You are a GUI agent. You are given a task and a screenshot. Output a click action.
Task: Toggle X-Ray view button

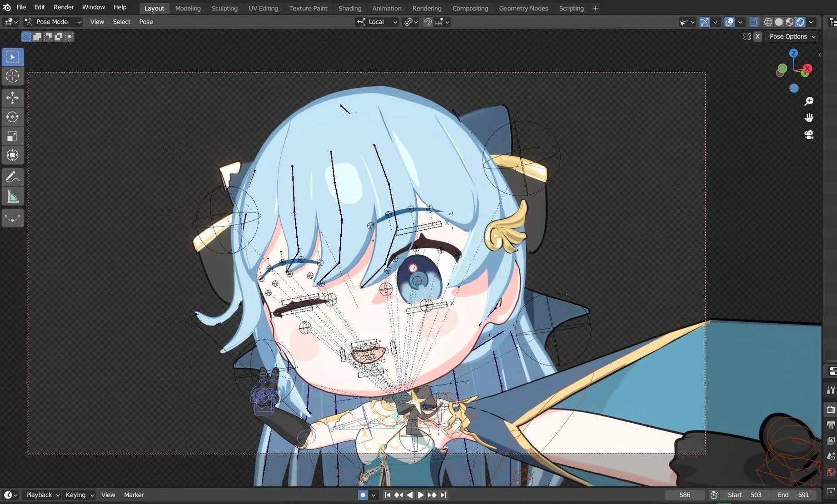click(754, 22)
